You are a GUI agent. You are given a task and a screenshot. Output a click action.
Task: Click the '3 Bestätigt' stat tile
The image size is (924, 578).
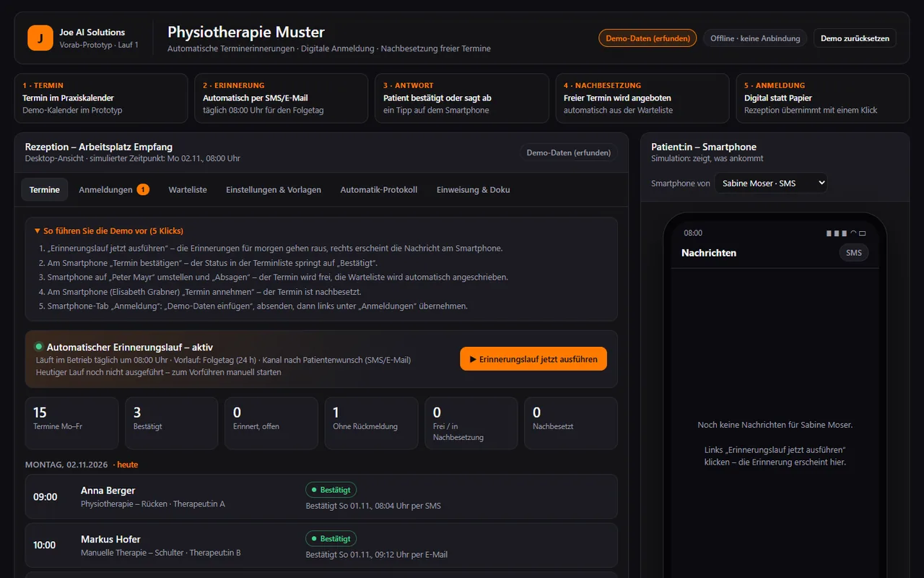coord(172,423)
